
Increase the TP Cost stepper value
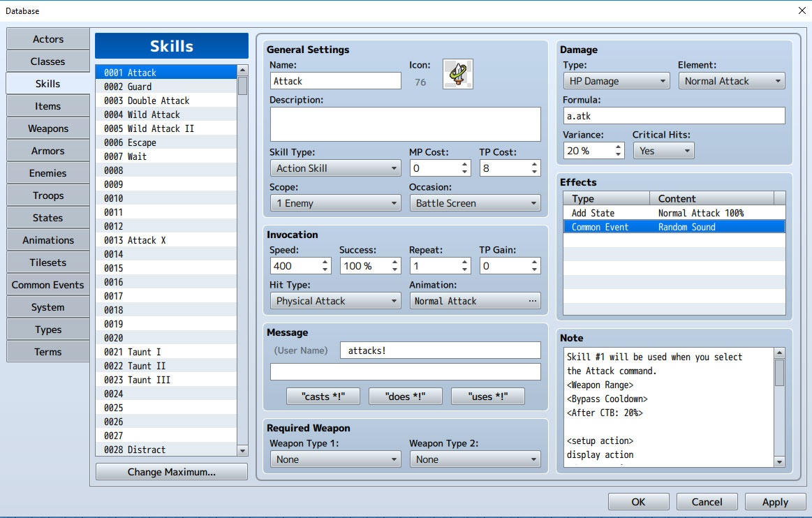coord(534,164)
